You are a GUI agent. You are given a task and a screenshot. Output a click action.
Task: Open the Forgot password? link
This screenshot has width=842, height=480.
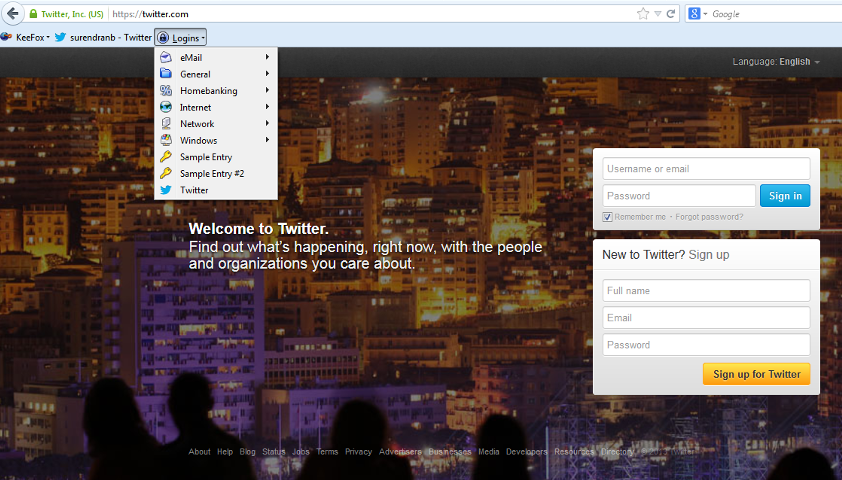pos(709,217)
